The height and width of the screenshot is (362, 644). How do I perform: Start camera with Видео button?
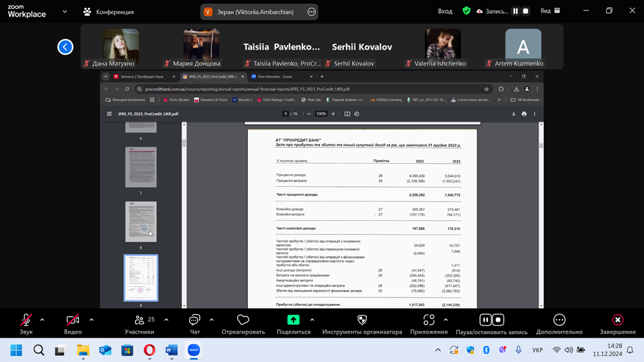point(73,324)
